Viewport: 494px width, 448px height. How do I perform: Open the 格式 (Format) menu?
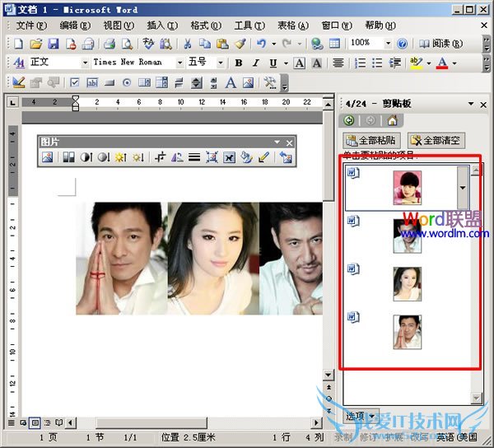tap(203, 25)
